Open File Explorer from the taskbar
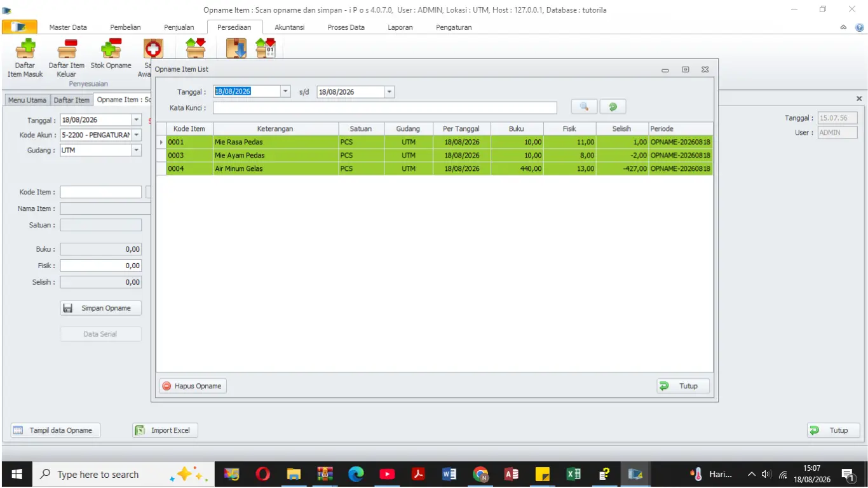This screenshot has height=488, width=868. pyautogui.click(x=294, y=474)
